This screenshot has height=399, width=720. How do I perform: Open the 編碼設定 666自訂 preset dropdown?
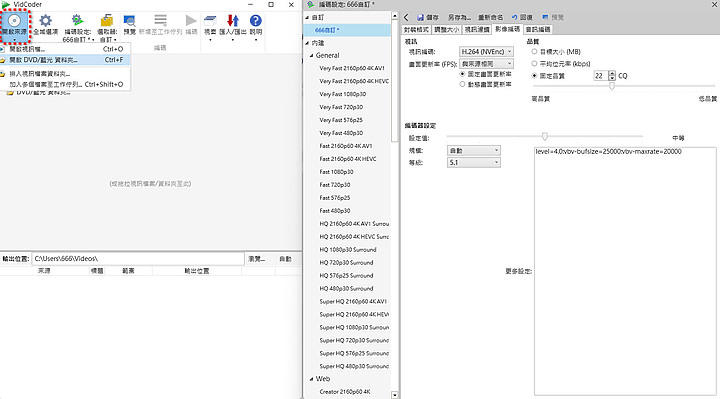[x=78, y=28]
